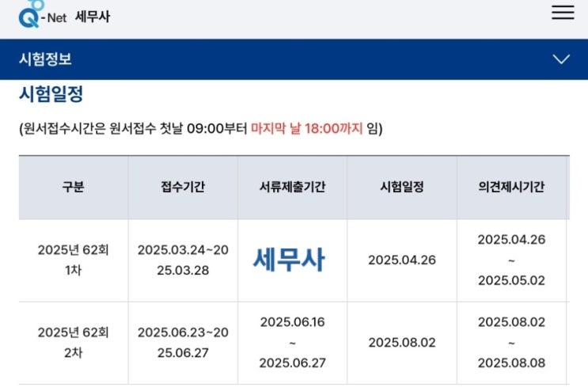
Task: Click the red 마지막 날 18:00까지 text
Action: 306,128
